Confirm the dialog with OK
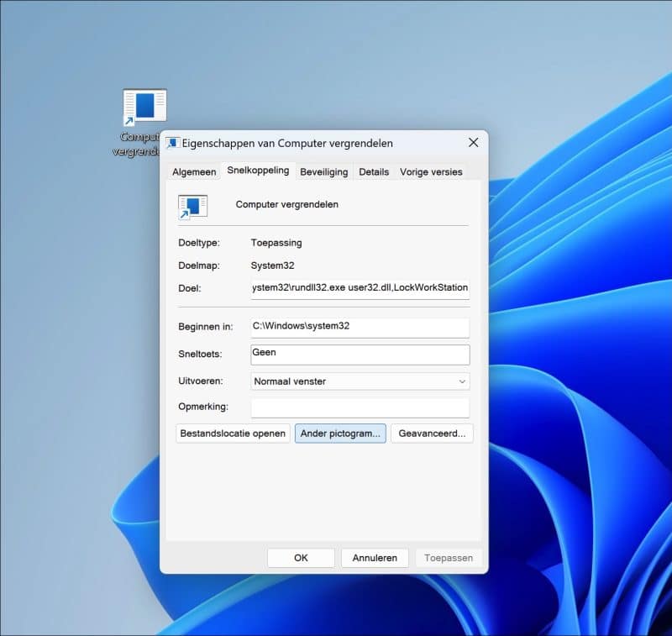This screenshot has width=672, height=636. (x=301, y=558)
